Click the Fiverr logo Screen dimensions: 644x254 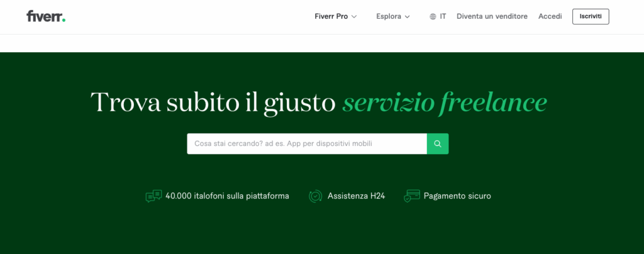[x=45, y=16]
